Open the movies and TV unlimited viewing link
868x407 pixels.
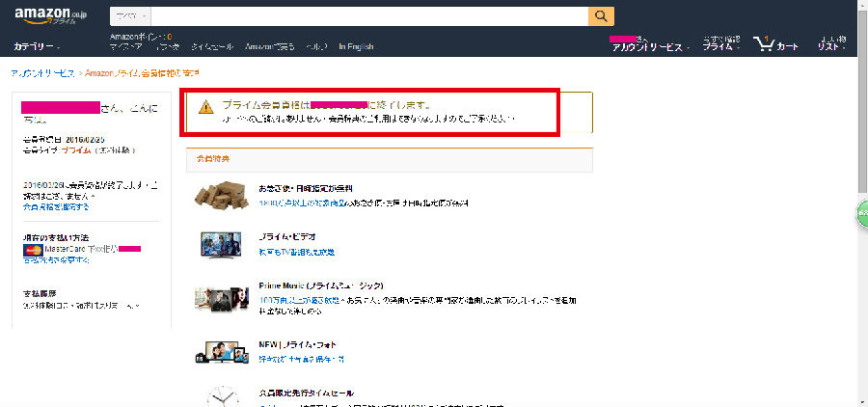pyautogui.click(x=297, y=252)
